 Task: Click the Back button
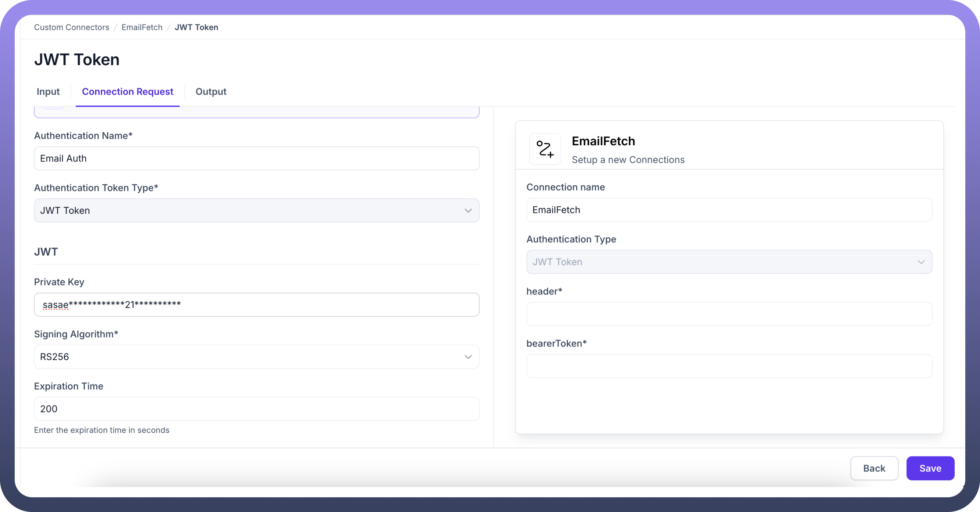[x=874, y=468]
